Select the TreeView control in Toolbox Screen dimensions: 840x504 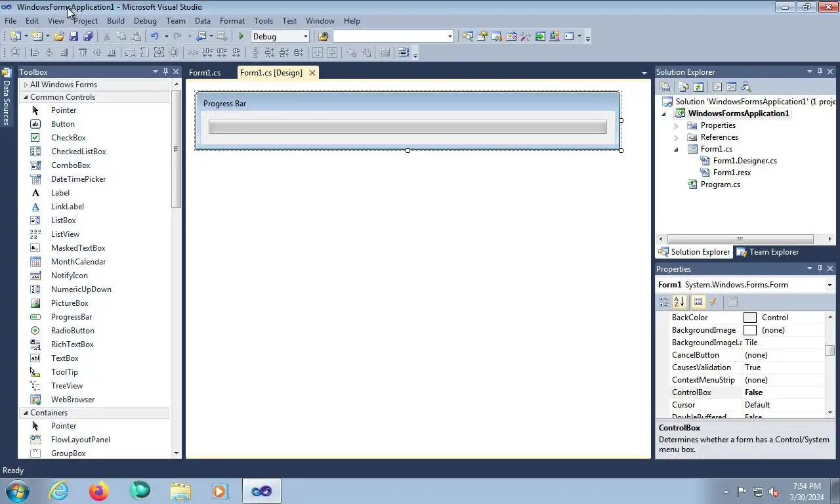coord(67,386)
